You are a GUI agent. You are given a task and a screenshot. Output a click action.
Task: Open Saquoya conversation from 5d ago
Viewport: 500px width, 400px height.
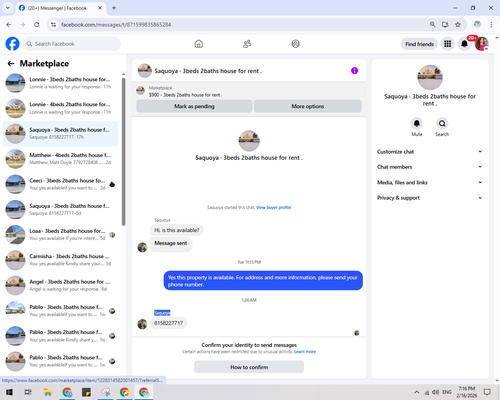(60, 209)
